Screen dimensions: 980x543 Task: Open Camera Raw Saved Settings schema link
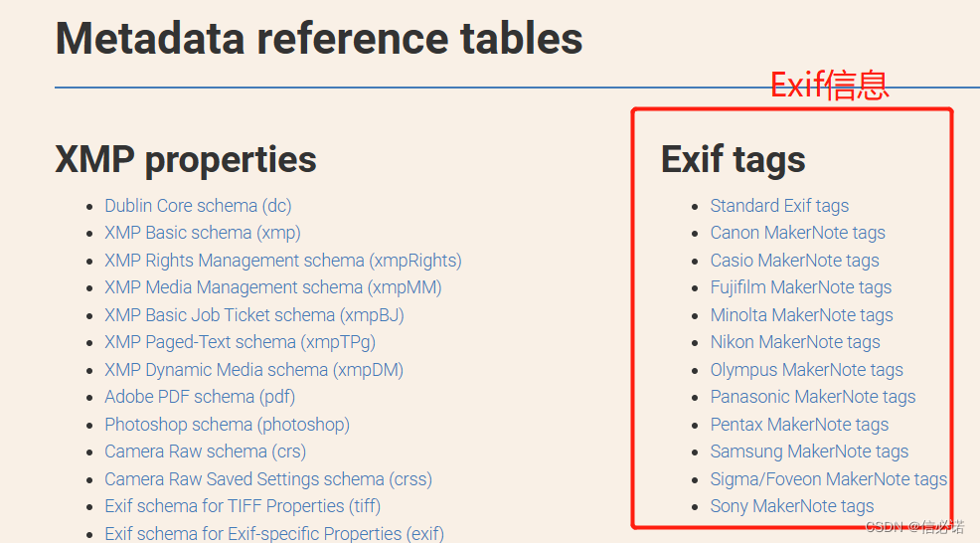(x=268, y=479)
